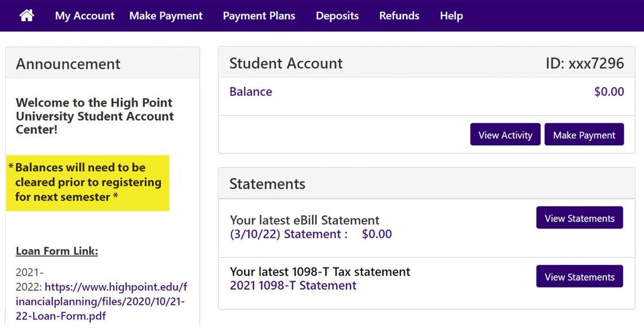Go to the Home page icon
Viewport: 644px width, 334px height.
pyautogui.click(x=26, y=15)
